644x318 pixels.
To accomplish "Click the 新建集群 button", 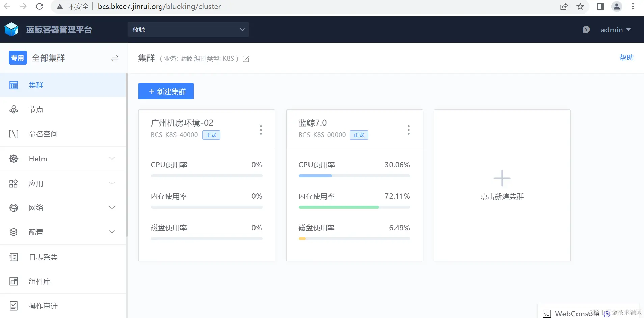I will 166,91.
